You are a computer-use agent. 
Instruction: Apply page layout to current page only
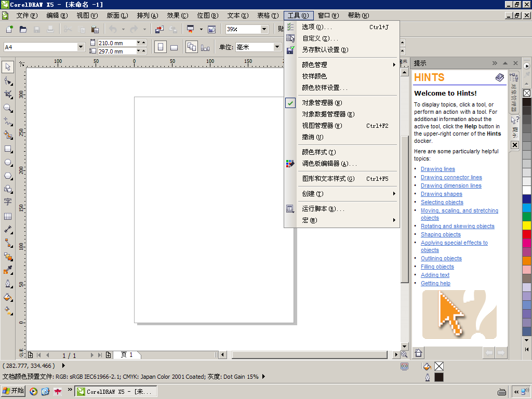tap(205, 47)
